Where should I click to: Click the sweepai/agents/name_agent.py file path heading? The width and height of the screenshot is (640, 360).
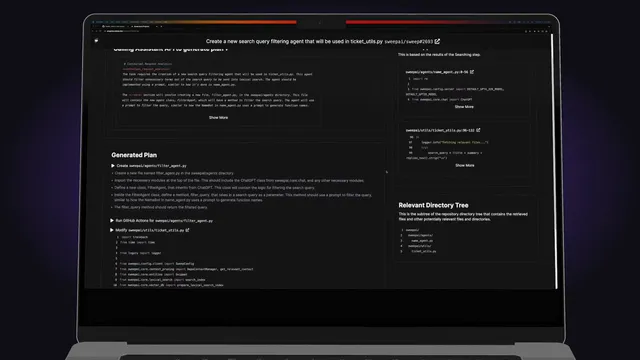pyautogui.click(x=437, y=72)
